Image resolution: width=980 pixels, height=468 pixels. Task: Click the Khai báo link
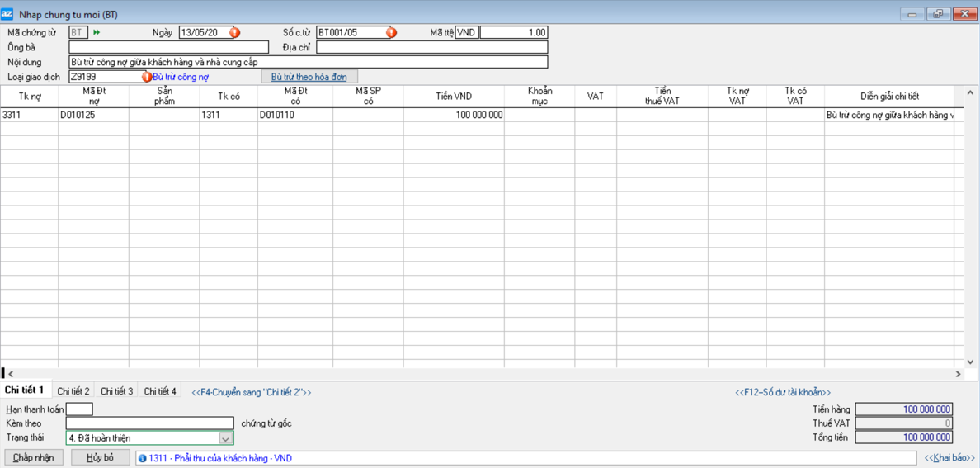[x=949, y=458]
